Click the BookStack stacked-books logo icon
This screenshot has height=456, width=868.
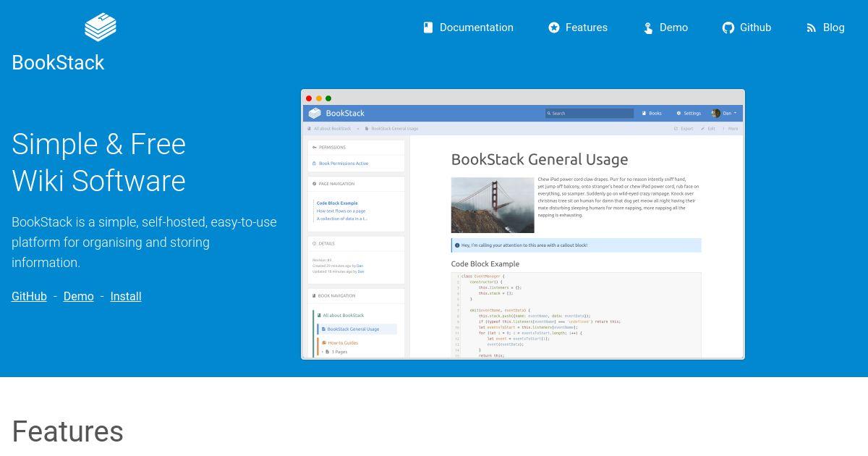[101, 28]
